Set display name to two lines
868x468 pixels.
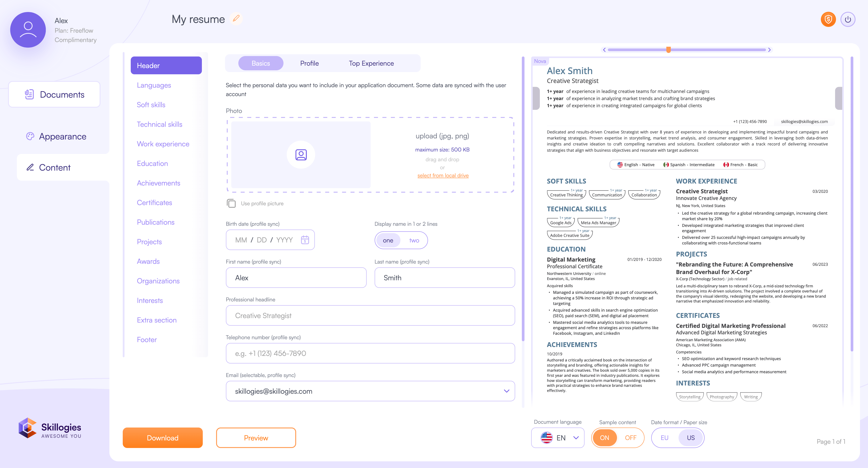point(414,240)
